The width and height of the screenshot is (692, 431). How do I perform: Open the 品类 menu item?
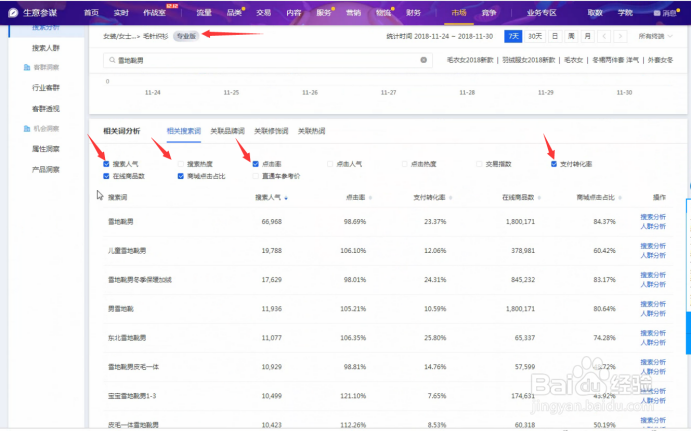234,13
